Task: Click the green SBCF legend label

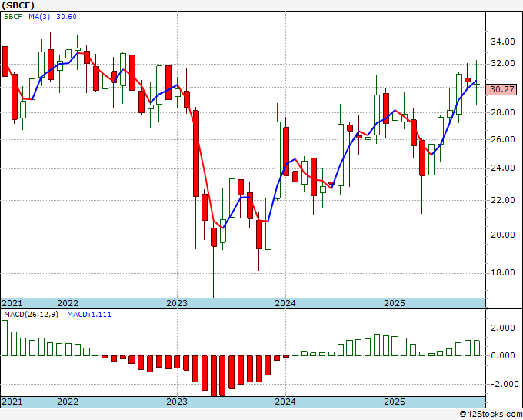Action: (13, 17)
